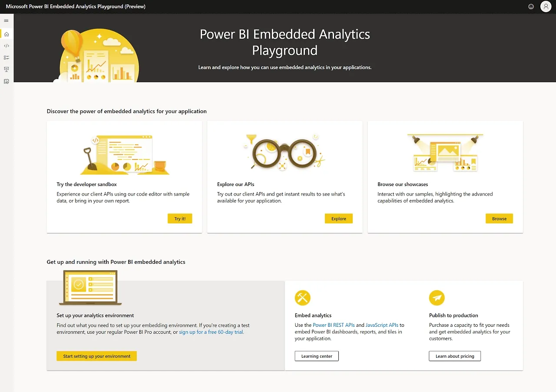The height and width of the screenshot is (392, 556).
Task: Open the APIs list icon in the sidebar
Action: click(x=7, y=57)
